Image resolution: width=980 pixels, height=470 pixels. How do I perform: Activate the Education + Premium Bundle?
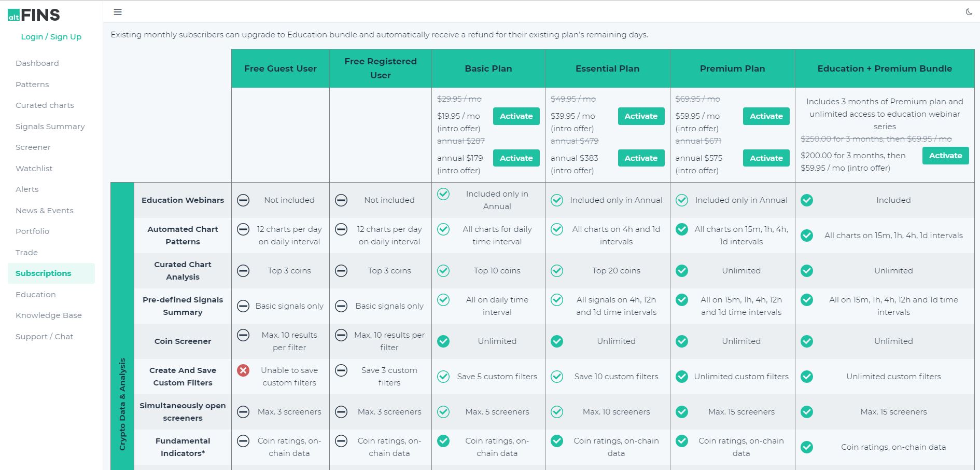point(946,156)
